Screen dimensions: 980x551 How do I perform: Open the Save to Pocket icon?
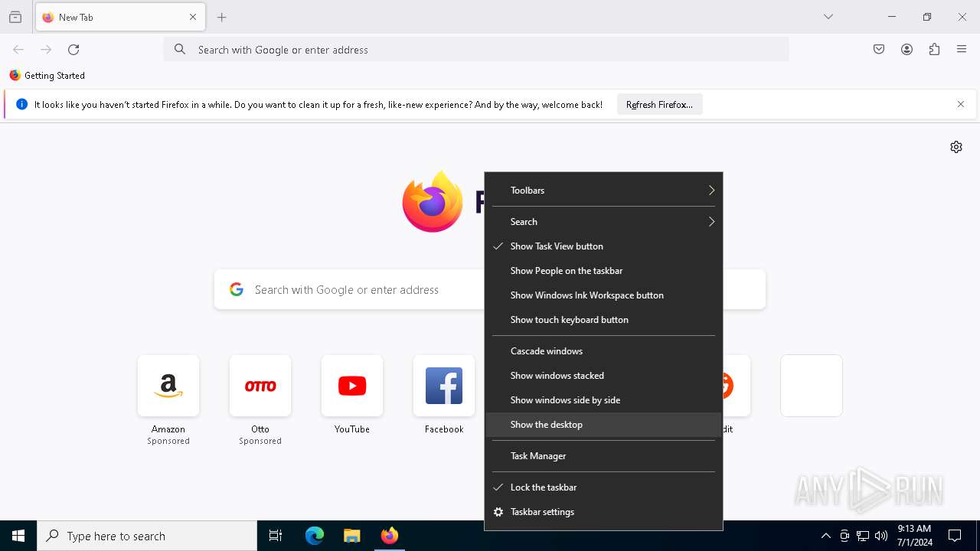pyautogui.click(x=879, y=50)
